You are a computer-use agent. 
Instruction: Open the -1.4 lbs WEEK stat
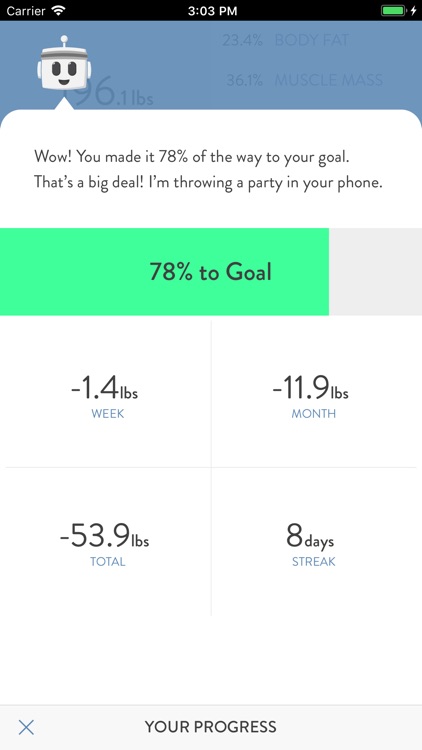[x=105, y=394]
